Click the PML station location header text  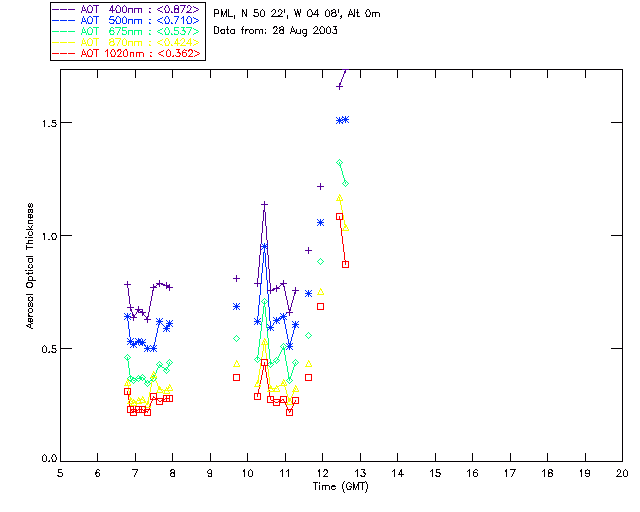[297, 14]
